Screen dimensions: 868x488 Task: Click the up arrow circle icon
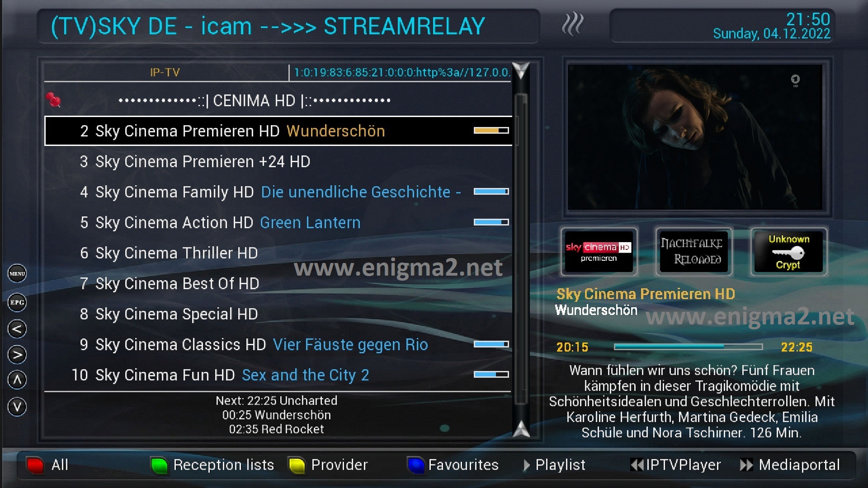(17, 380)
